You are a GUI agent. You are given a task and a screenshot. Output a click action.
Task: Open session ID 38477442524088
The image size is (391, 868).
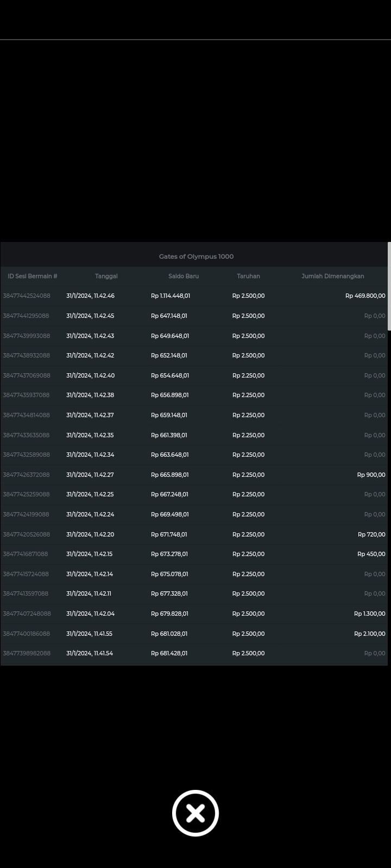click(x=27, y=296)
